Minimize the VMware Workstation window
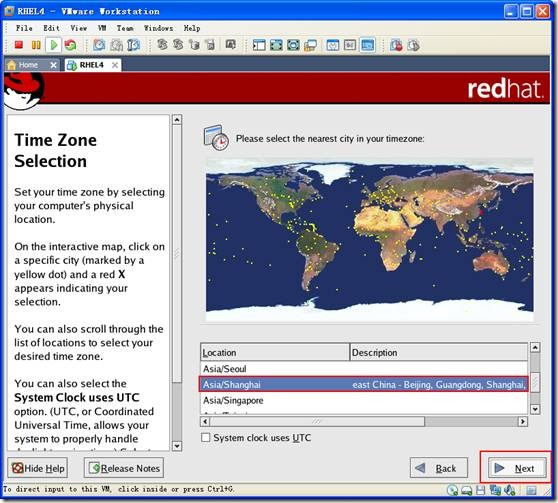Screen dimensions: 558x503 (x=511, y=11)
